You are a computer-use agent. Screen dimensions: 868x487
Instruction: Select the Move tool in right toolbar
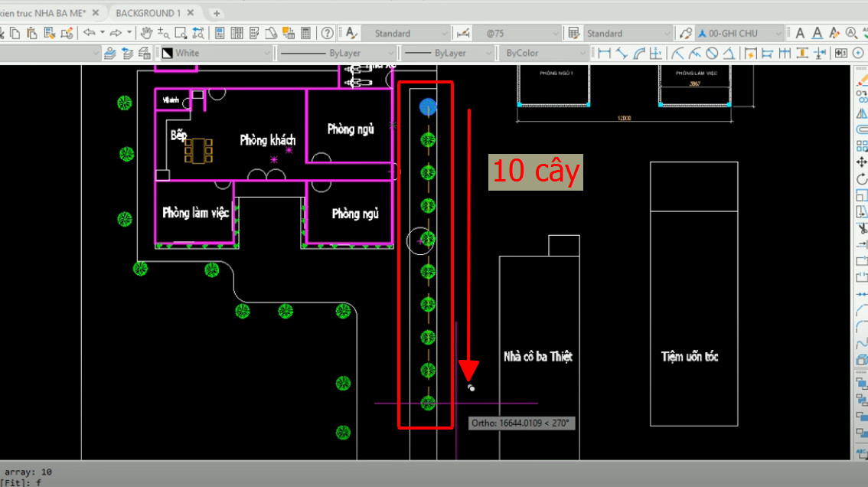861,162
